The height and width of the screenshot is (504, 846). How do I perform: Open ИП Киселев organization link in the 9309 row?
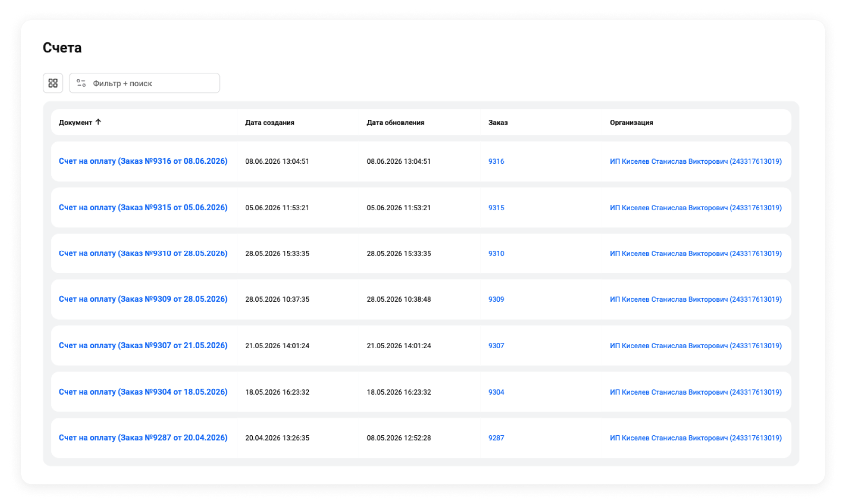coord(696,300)
